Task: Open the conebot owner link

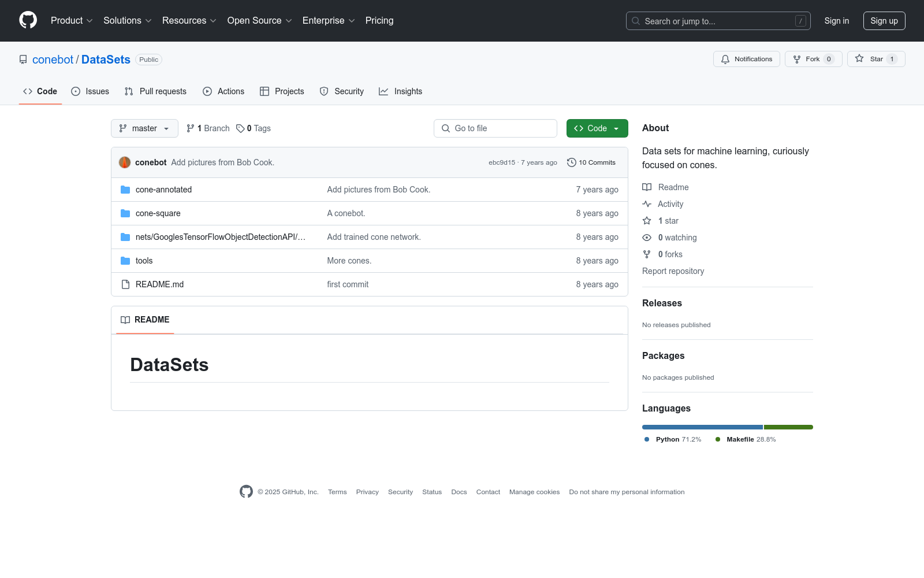Action: [x=53, y=60]
